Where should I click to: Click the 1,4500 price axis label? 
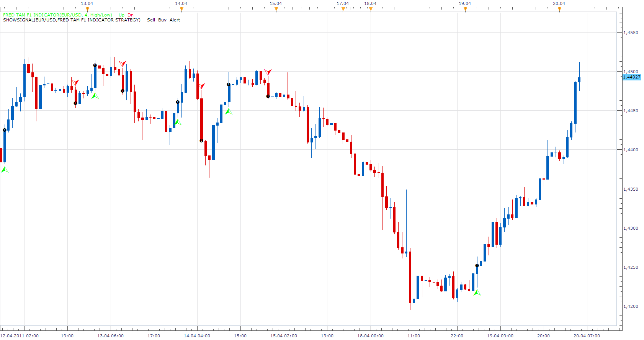coord(631,72)
